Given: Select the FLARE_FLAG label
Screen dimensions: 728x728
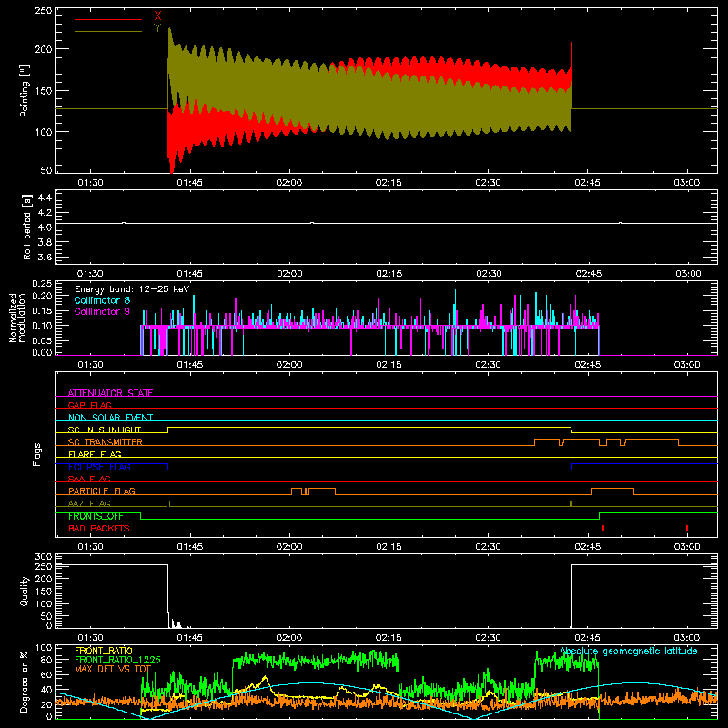Looking at the screenshot, I should click(x=95, y=454).
